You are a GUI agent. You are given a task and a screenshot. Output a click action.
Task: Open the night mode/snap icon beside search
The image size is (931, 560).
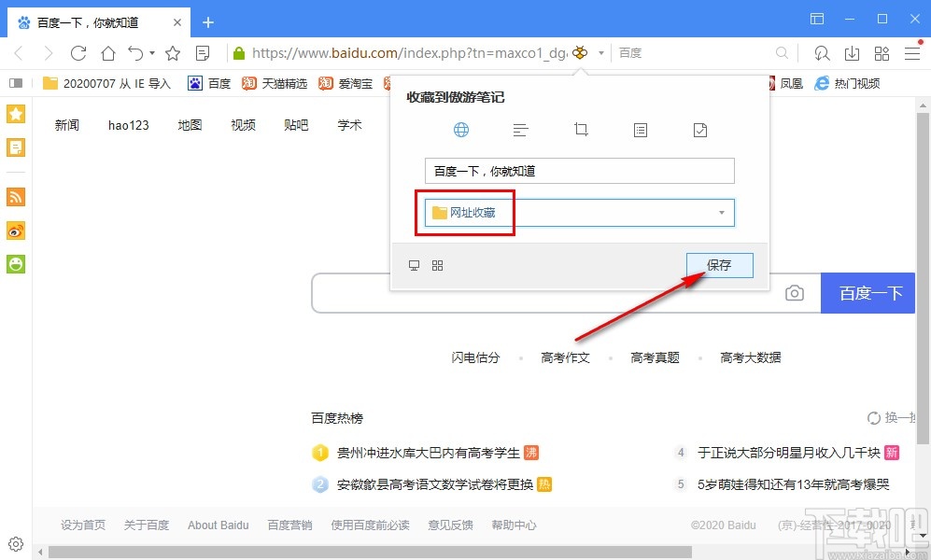822,53
